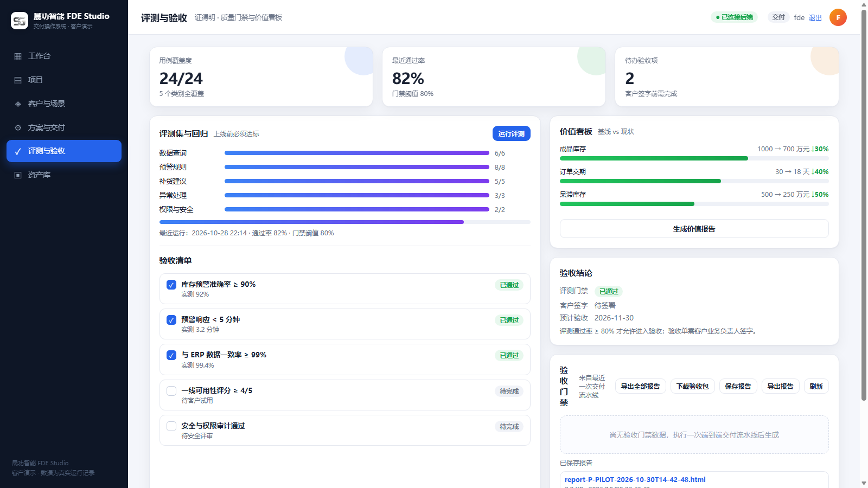This screenshot has width=868, height=488.
Task: Click the 待办验收项 count 2
Action: [x=629, y=79]
